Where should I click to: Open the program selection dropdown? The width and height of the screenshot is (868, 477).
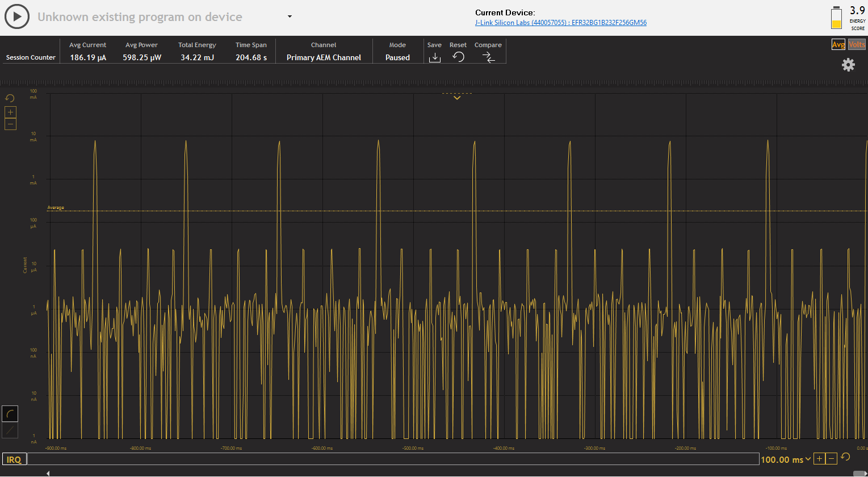289,16
